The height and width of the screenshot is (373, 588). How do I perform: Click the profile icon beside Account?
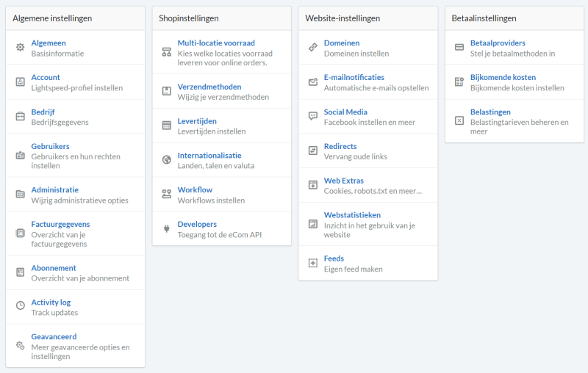tap(21, 82)
